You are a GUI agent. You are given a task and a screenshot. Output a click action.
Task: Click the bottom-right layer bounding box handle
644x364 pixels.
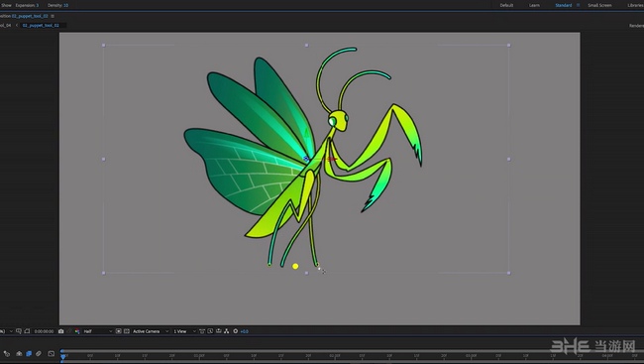[x=509, y=273]
